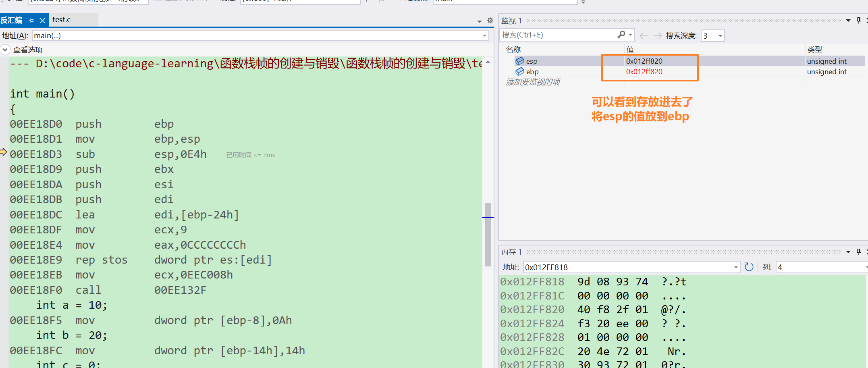Select memory row 0x012FF820
Image resolution: width=868 pixels, height=368 pixels.
click(x=593, y=310)
